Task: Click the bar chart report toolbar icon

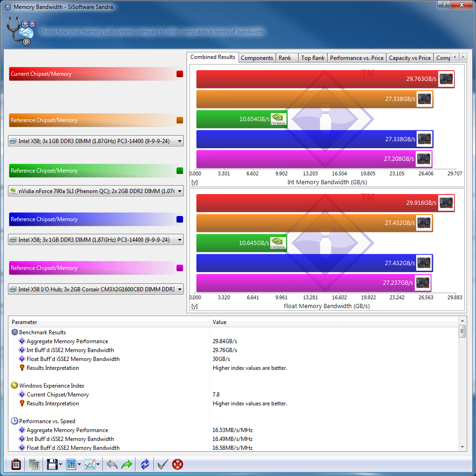Action: click(x=71, y=464)
